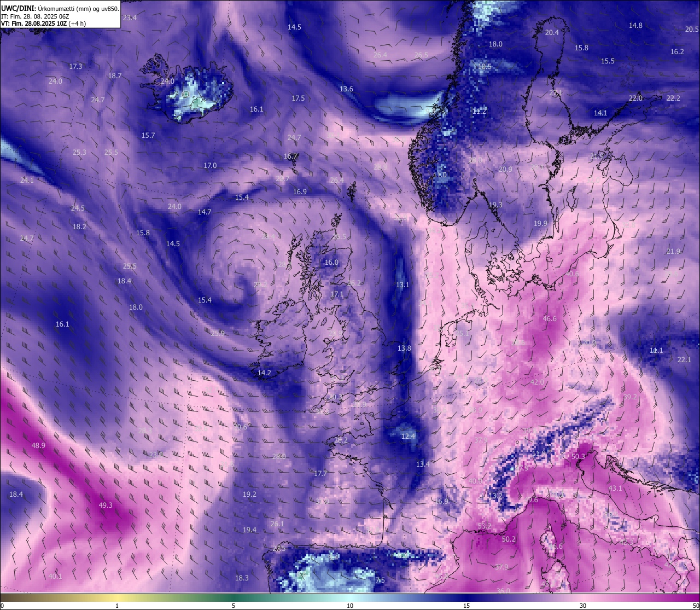Click the value 24.1 at the left edge

(x=27, y=180)
